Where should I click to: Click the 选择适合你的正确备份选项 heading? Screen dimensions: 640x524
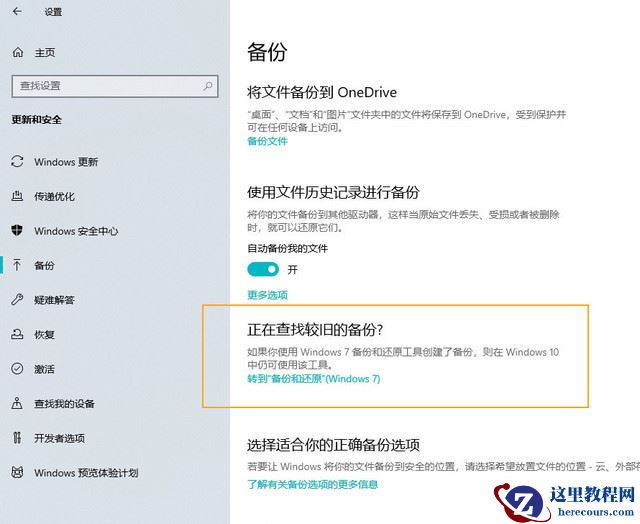click(333, 445)
